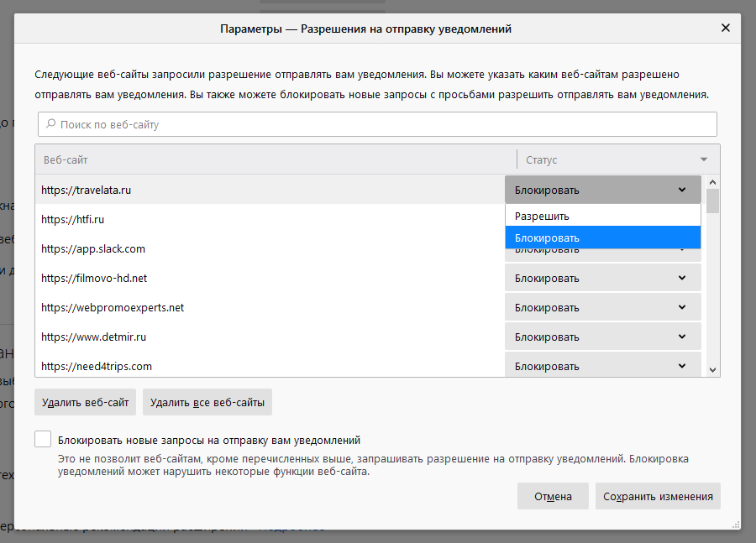Choose "Разрешить" in the open dropdown
This screenshot has height=543, width=756.
point(602,217)
